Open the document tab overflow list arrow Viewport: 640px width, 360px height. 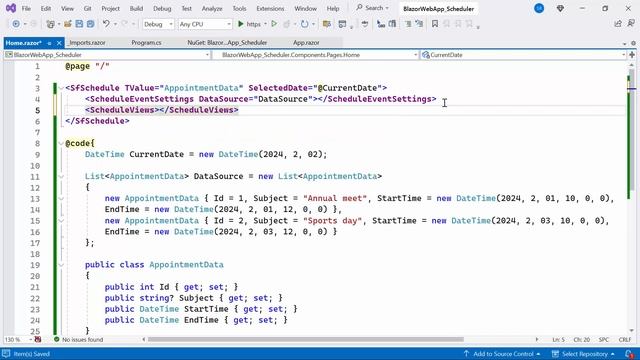point(624,43)
